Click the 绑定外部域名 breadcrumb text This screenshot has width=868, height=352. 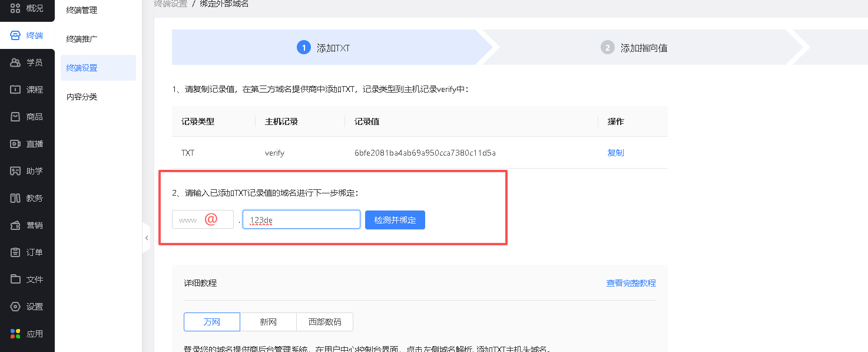(x=224, y=4)
